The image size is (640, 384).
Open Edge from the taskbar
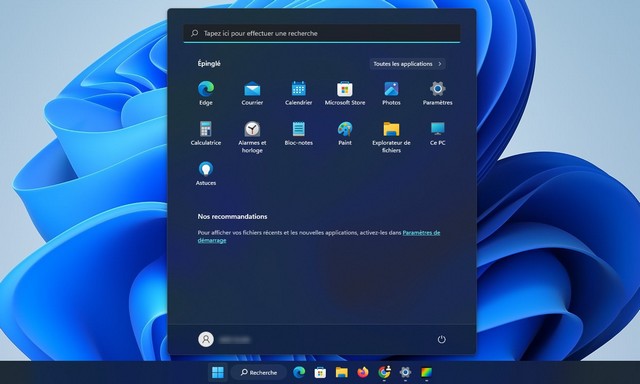299,372
